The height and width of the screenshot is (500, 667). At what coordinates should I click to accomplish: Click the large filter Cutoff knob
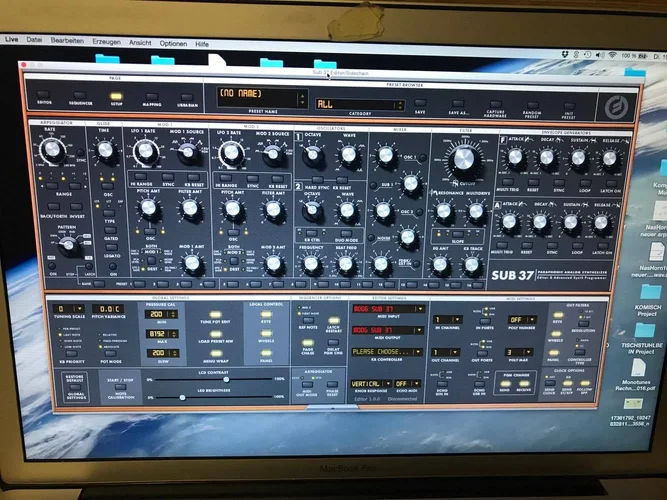[x=464, y=160]
